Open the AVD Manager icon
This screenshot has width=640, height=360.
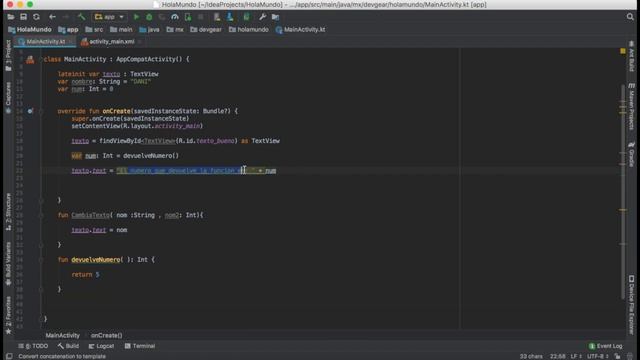pyautogui.click(x=217, y=17)
